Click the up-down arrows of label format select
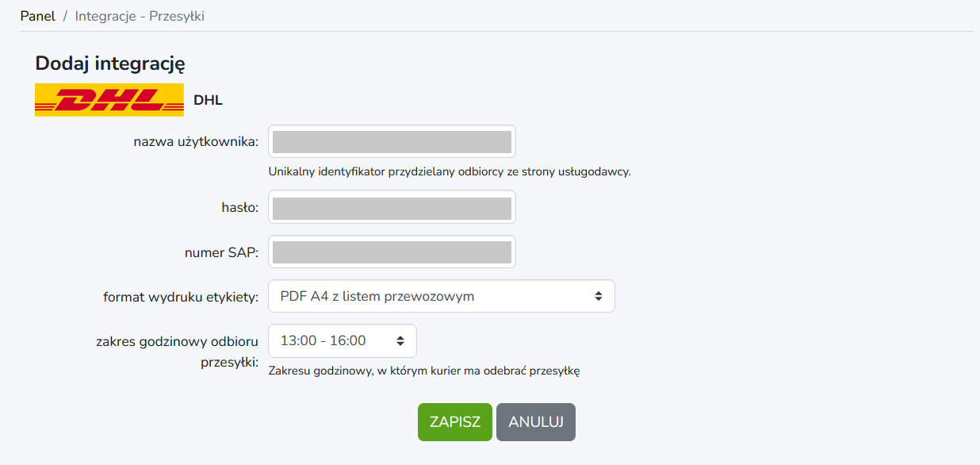This screenshot has width=980, height=465. (599, 296)
